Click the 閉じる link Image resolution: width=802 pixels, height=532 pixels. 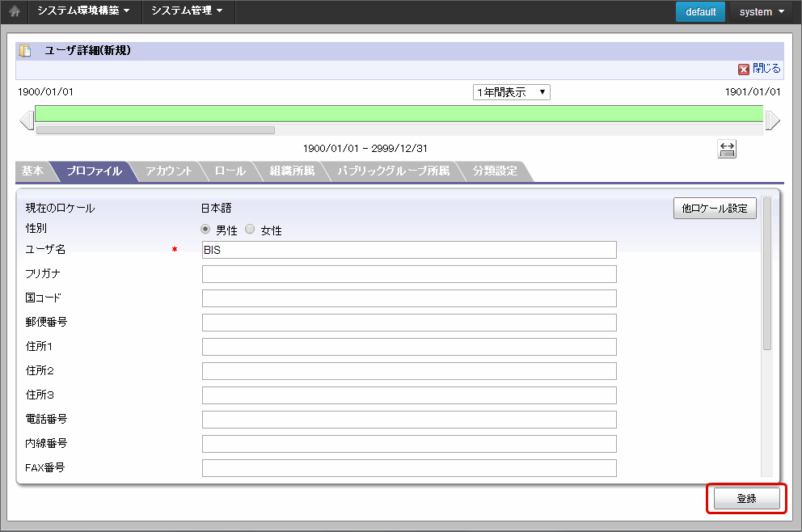pyautogui.click(x=766, y=69)
